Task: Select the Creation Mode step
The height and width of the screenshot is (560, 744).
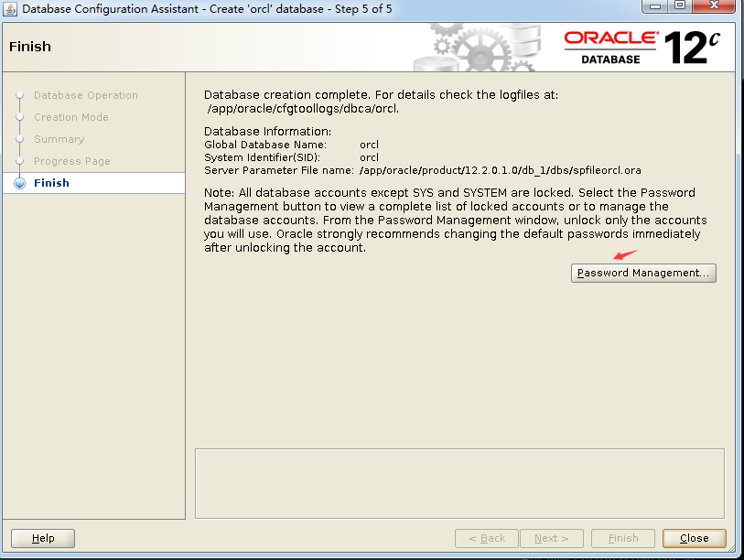Action: tap(71, 117)
